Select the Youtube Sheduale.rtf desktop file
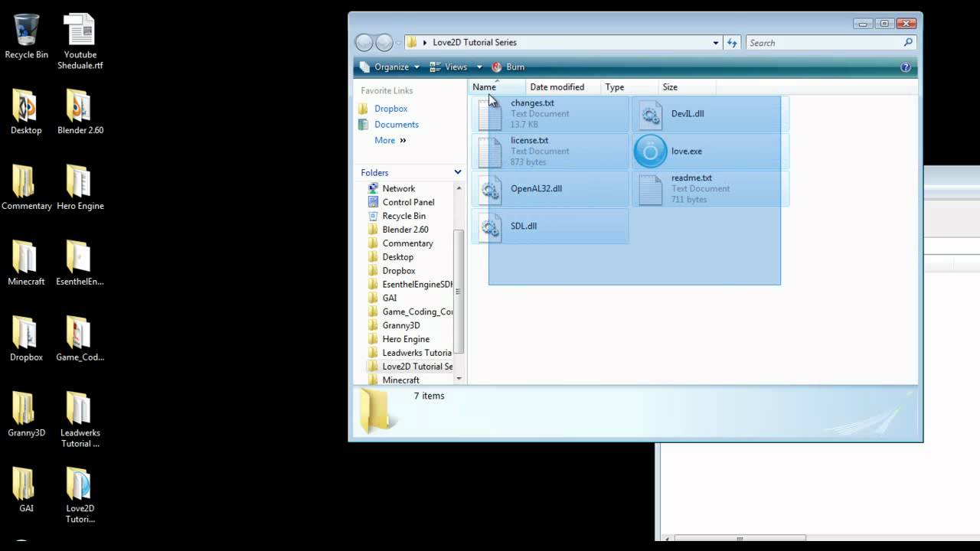This screenshot has height=551, width=980. [x=80, y=41]
